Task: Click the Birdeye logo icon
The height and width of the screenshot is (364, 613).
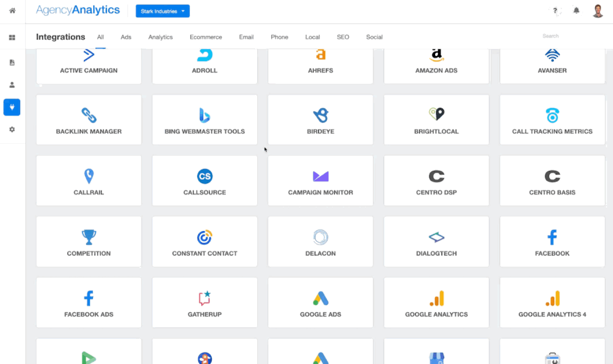Action: tap(320, 115)
